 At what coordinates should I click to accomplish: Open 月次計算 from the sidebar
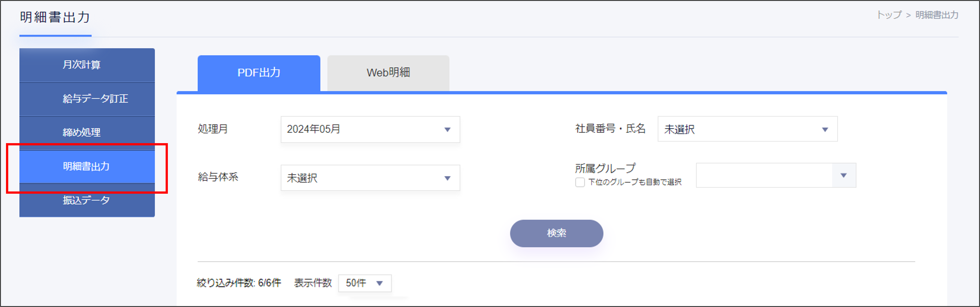(87, 65)
